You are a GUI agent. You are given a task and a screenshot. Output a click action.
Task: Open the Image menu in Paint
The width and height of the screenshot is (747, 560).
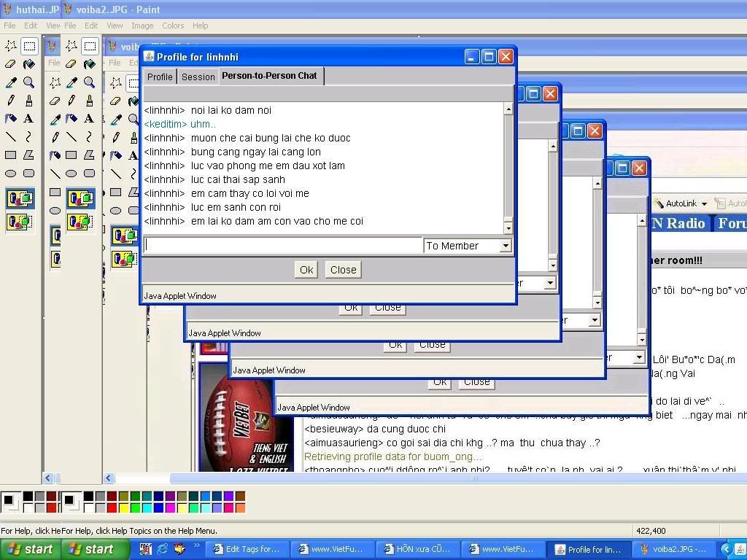142,26
